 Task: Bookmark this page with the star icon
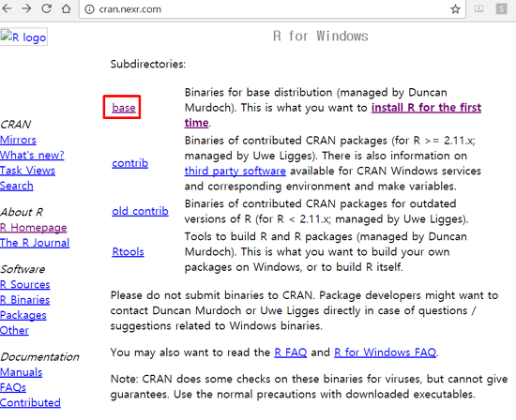click(455, 9)
